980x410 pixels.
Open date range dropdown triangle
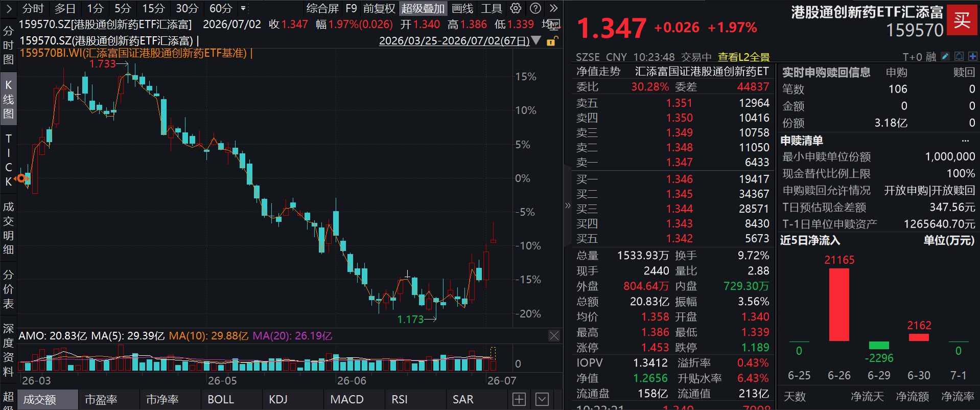point(536,40)
